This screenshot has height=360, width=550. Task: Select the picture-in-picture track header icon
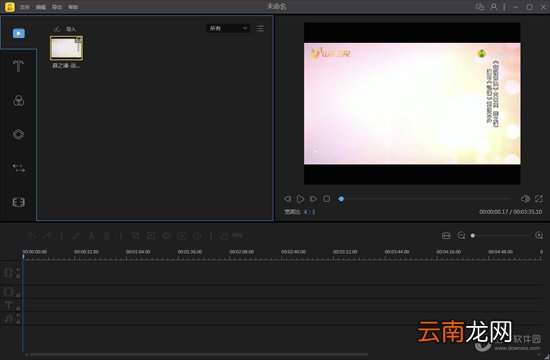(x=8, y=292)
